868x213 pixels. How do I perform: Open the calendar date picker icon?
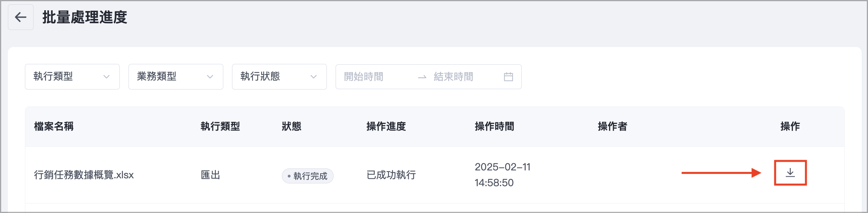tap(508, 77)
